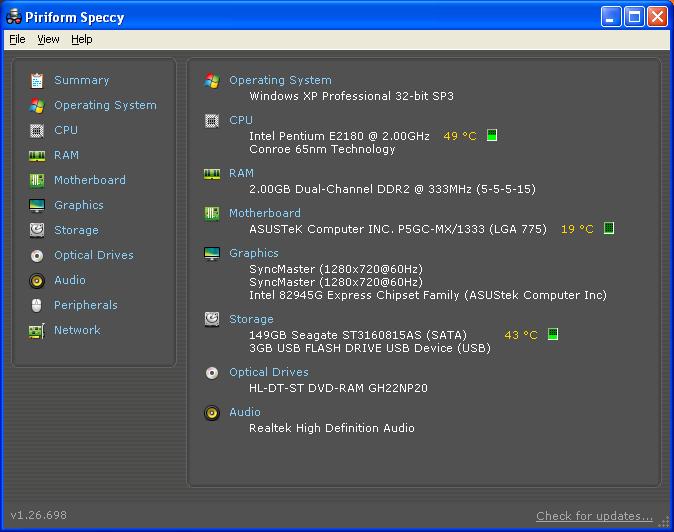Click the Graphics monitor icon in summary panel
The height and width of the screenshot is (532, 674).
pos(212,254)
